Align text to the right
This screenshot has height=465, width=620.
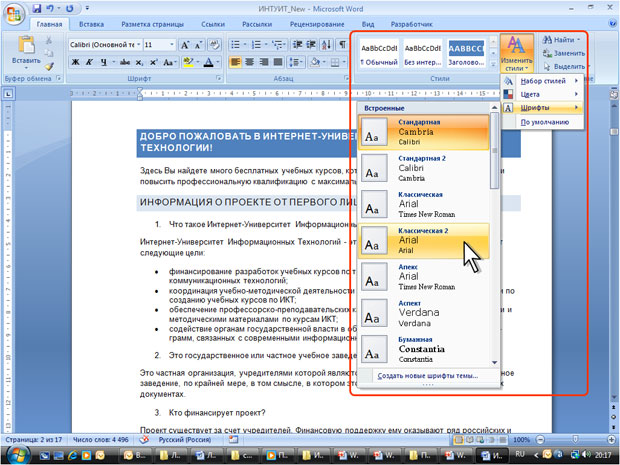(264, 62)
